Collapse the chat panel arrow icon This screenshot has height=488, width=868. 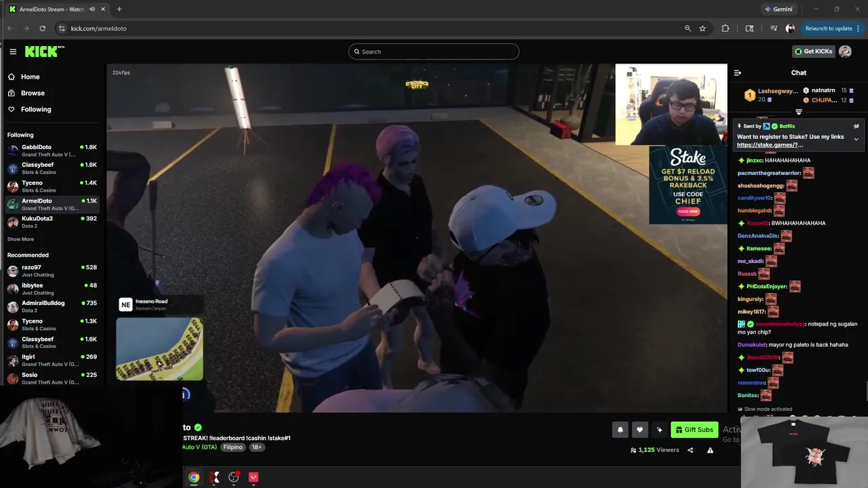click(x=738, y=73)
